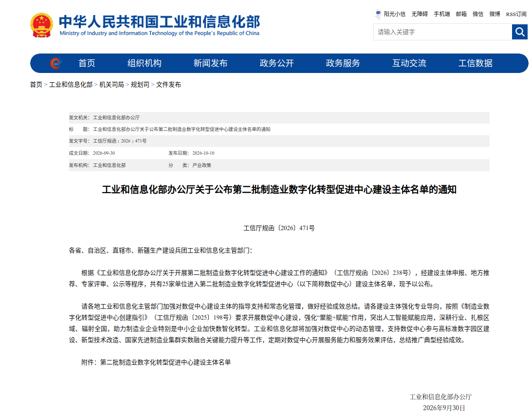Click the search magnifier button
The height and width of the screenshot is (414, 532).
(x=519, y=32)
